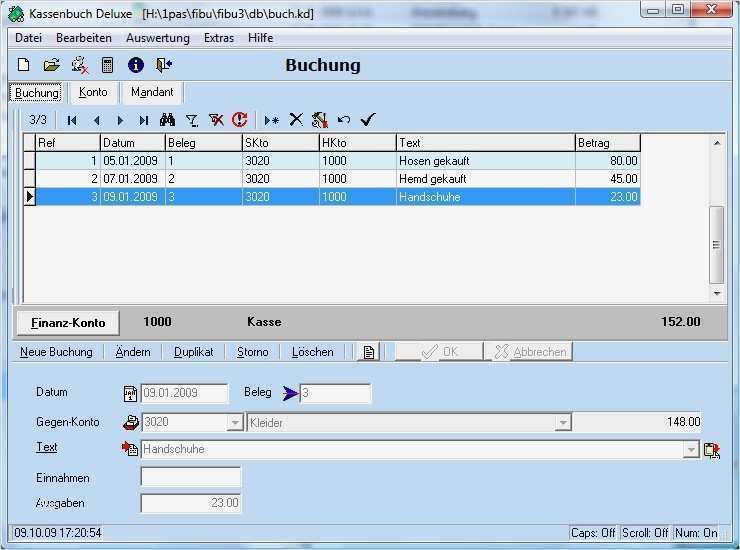Screen dimensions: 740x550
Task: Click the 07.01.2009 date cell
Action: pyautogui.click(x=133, y=179)
